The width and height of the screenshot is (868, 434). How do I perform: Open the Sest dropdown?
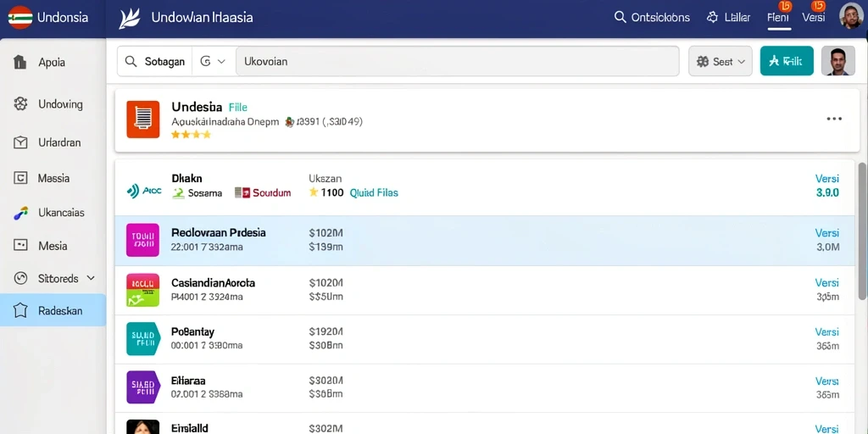(721, 61)
